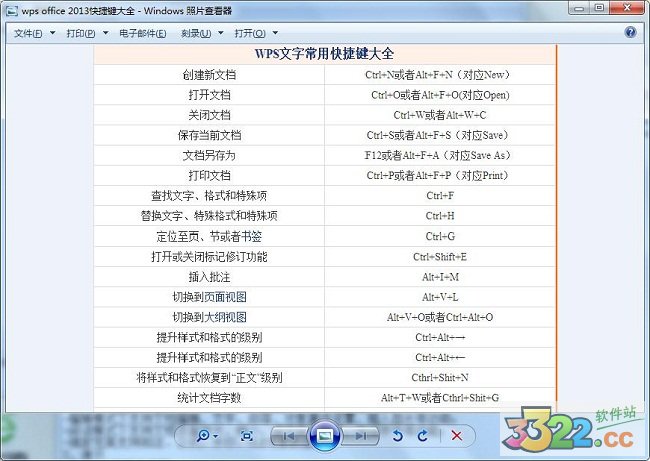Click the 插入批注 cell
Viewport: 650px width, 461px height.
tap(209, 277)
